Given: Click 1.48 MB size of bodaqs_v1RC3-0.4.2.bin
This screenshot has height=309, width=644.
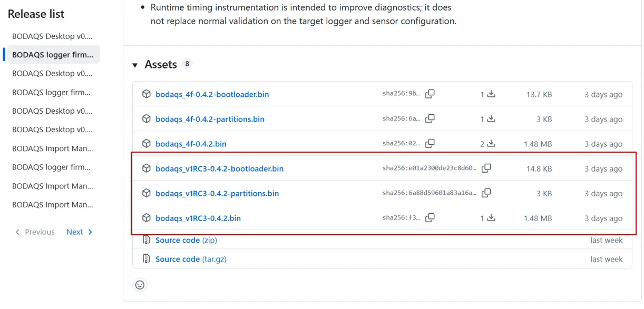Looking at the screenshot, I should click(x=538, y=218).
